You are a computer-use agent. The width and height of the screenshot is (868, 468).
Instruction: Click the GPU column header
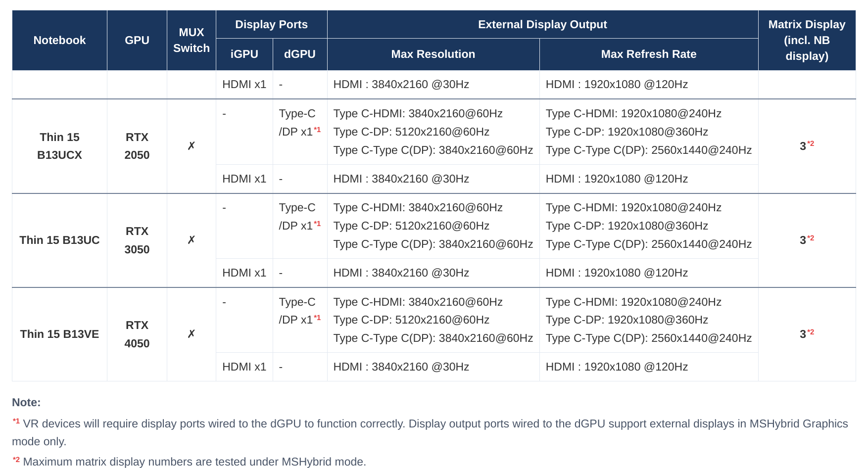(137, 40)
